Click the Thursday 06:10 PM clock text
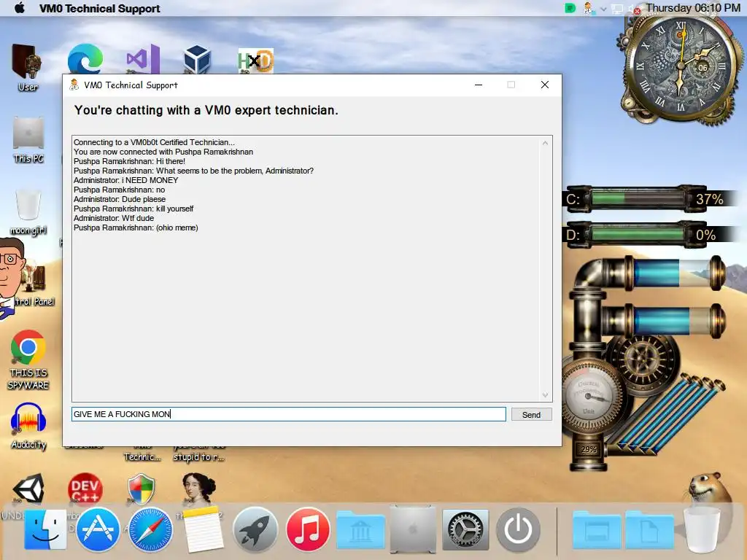 pyautogui.click(x=693, y=8)
